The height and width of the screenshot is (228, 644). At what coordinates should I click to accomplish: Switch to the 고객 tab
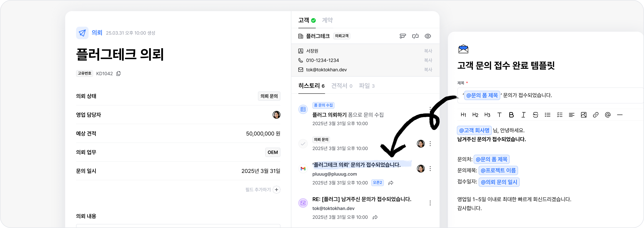(x=307, y=20)
